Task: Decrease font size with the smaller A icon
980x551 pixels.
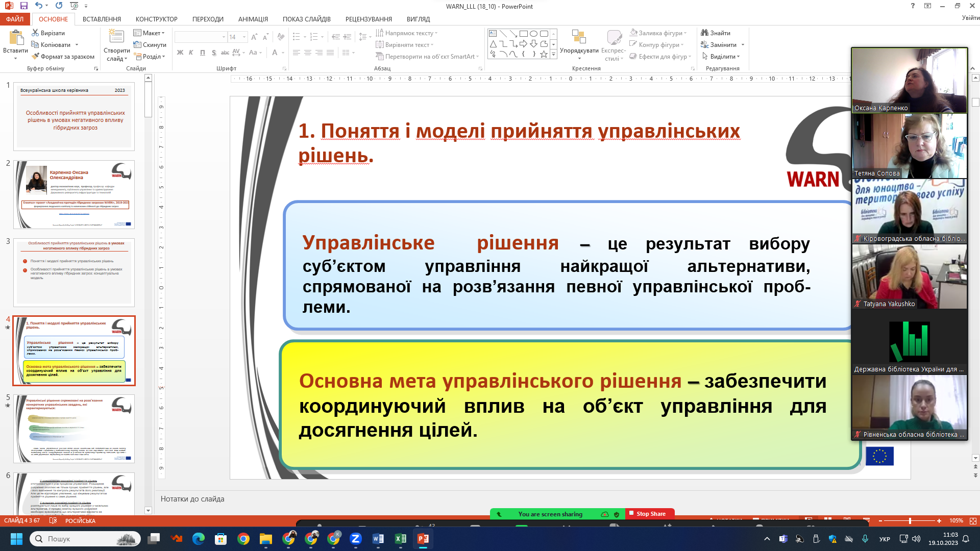Action: click(x=265, y=37)
